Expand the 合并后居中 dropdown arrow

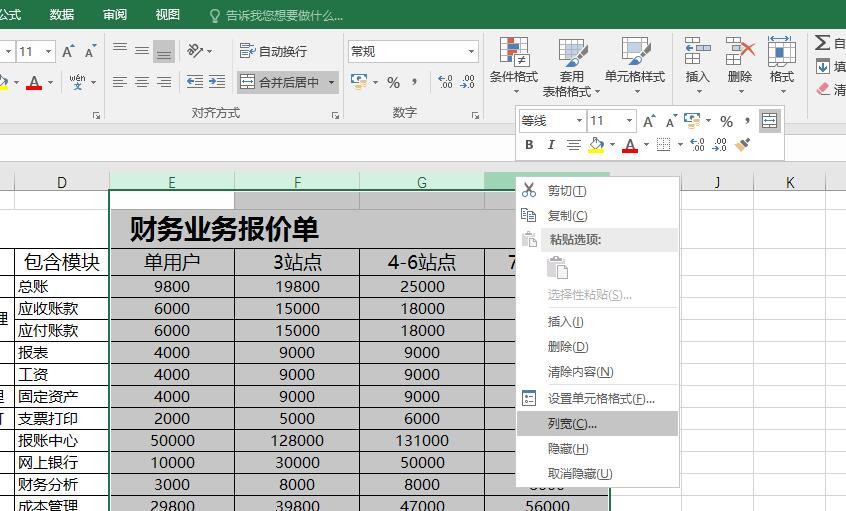click(x=331, y=83)
